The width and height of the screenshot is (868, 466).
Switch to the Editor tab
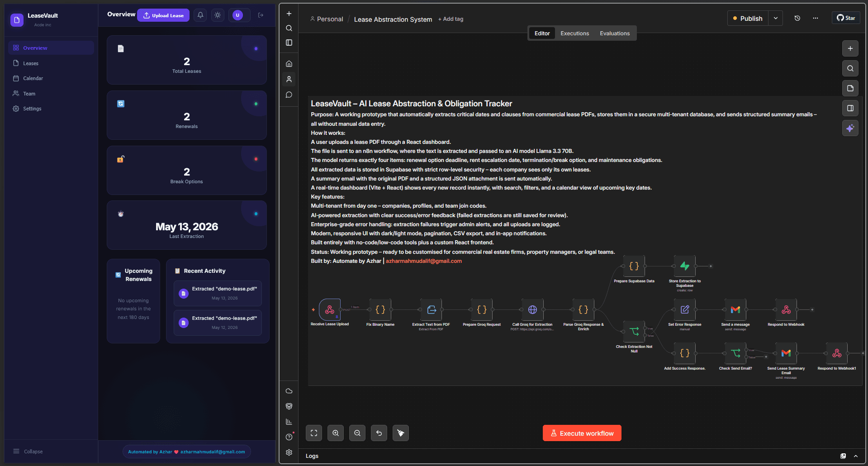(x=542, y=33)
